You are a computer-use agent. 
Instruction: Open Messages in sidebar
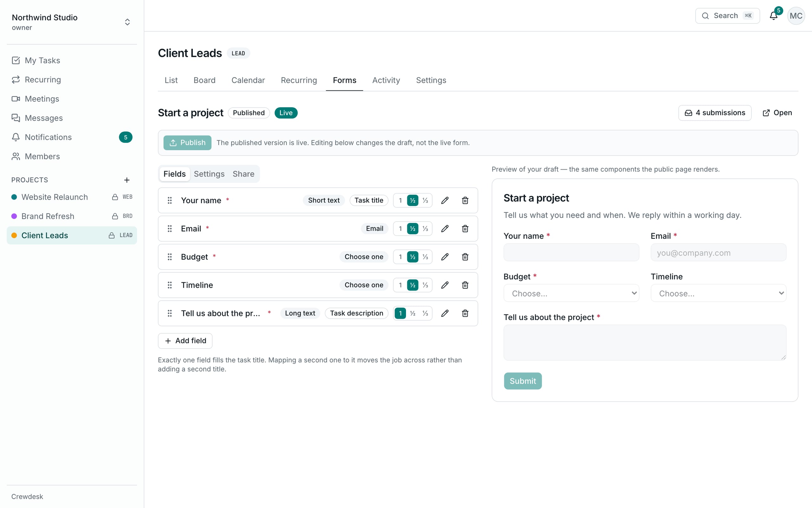click(71, 118)
